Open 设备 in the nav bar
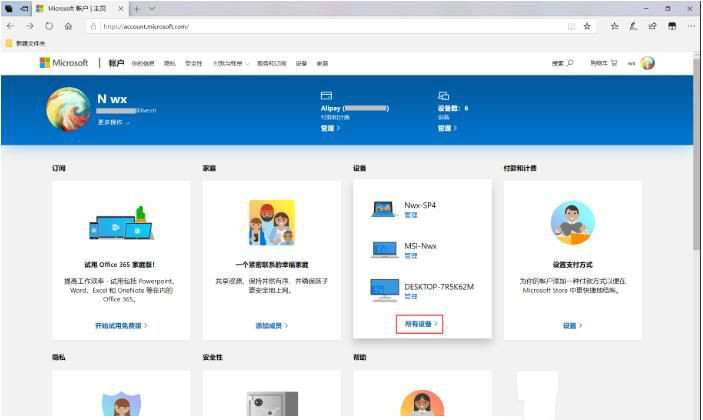 (x=301, y=64)
